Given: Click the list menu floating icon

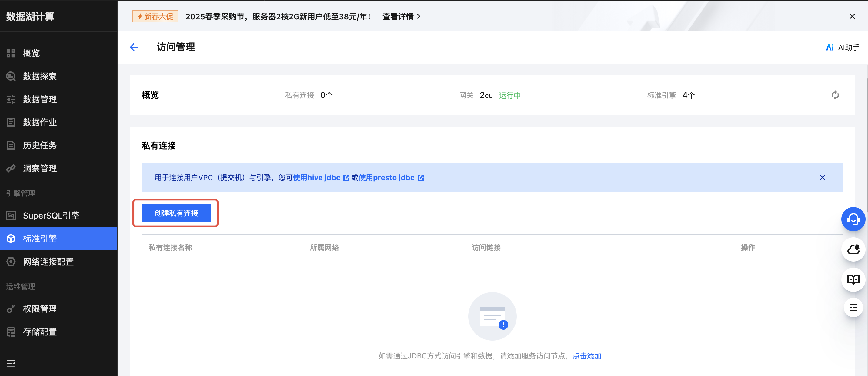Looking at the screenshot, I should 853,307.
